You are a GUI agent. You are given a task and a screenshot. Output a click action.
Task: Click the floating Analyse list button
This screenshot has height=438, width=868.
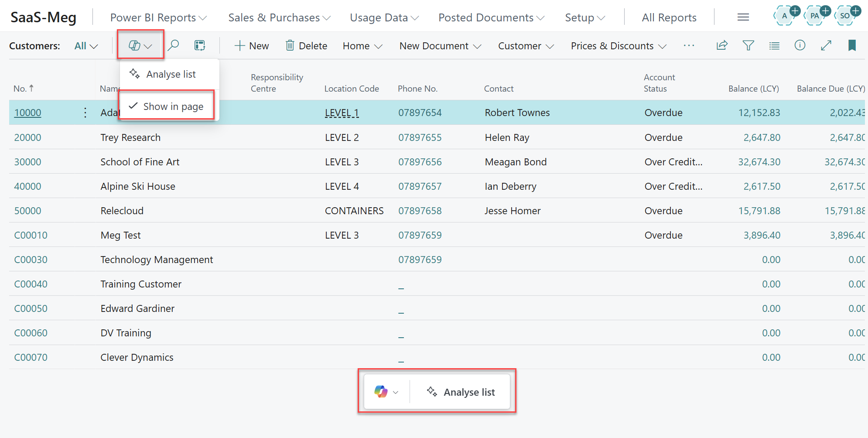tap(461, 392)
